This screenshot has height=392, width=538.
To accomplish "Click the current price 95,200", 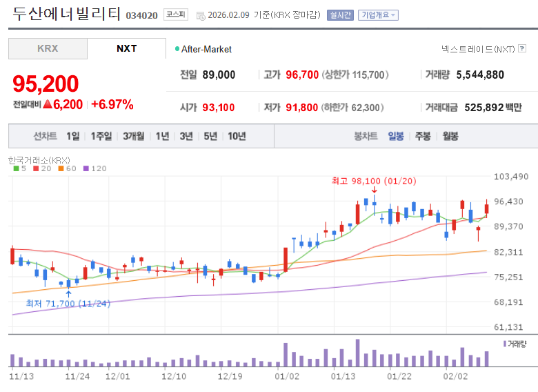I will click(46, 84).
